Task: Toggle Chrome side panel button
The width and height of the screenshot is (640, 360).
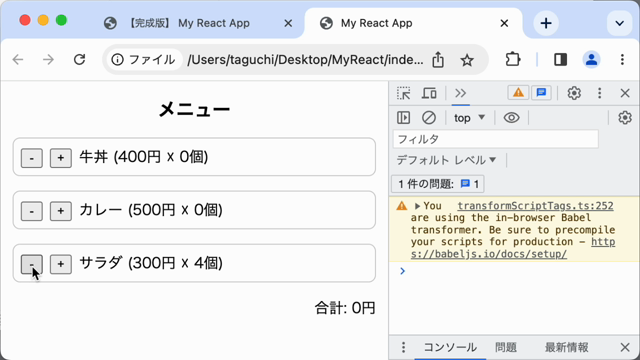Action: pos(560,60)
